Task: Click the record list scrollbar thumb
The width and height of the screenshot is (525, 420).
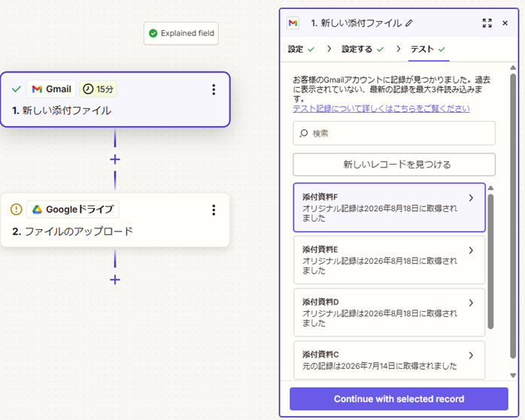Action: tap(490, 261)
